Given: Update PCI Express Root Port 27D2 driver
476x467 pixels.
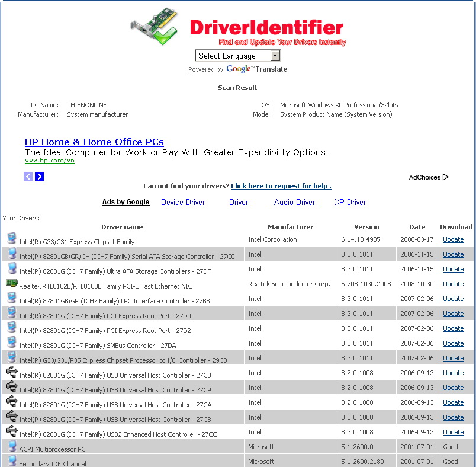Looking at the screenshot, I should tap(454, 328).
